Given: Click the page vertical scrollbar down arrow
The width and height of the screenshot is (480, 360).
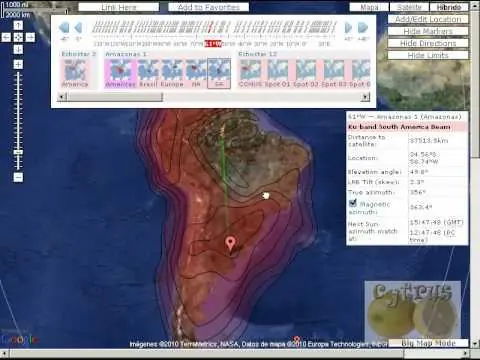Looking at the screenshot, I should tap(474, 343).
